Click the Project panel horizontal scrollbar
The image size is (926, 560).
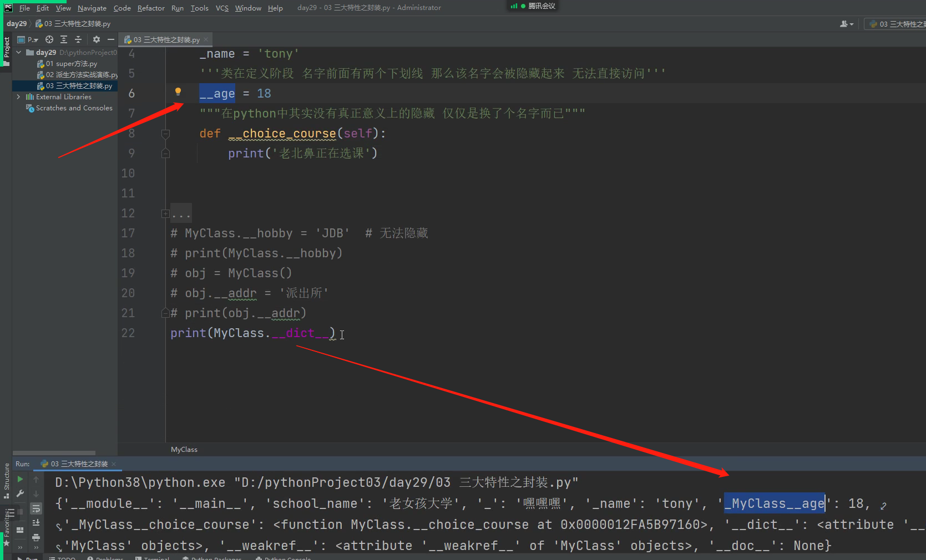tap(54, 453)
